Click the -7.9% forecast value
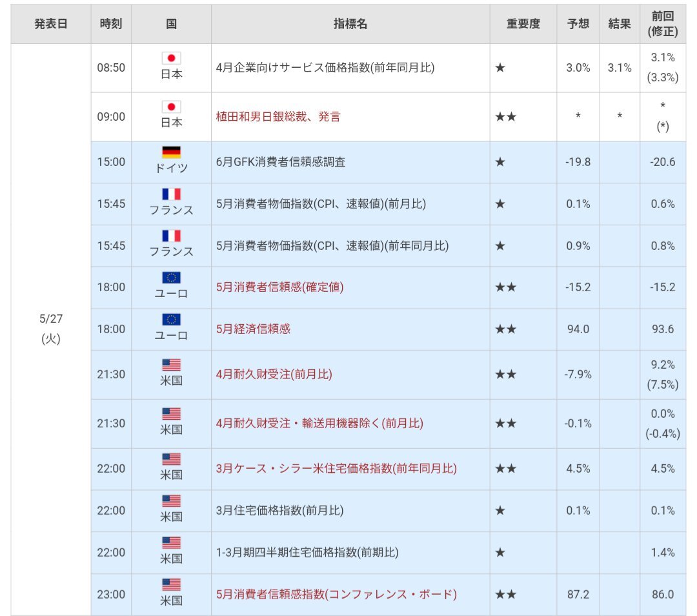 tap(578, 375)
